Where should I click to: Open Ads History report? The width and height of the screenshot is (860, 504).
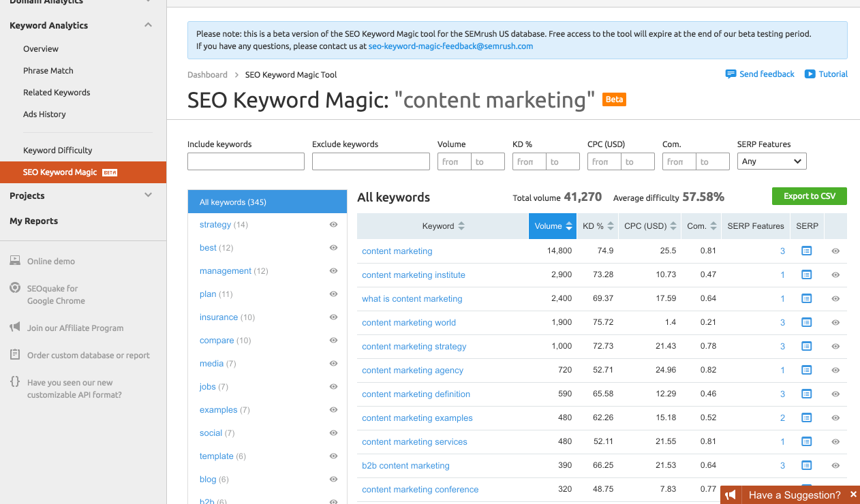click(x=44, y=114)
